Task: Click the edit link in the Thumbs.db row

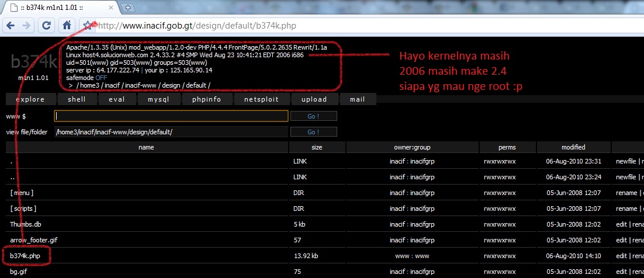Action: [621, 224]
